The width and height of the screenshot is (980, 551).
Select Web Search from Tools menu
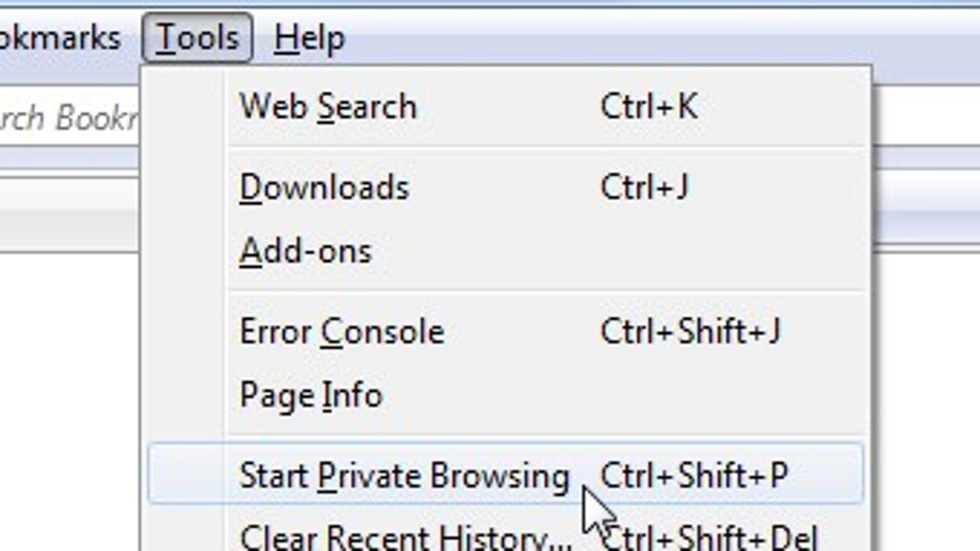[x=506, y=107]
